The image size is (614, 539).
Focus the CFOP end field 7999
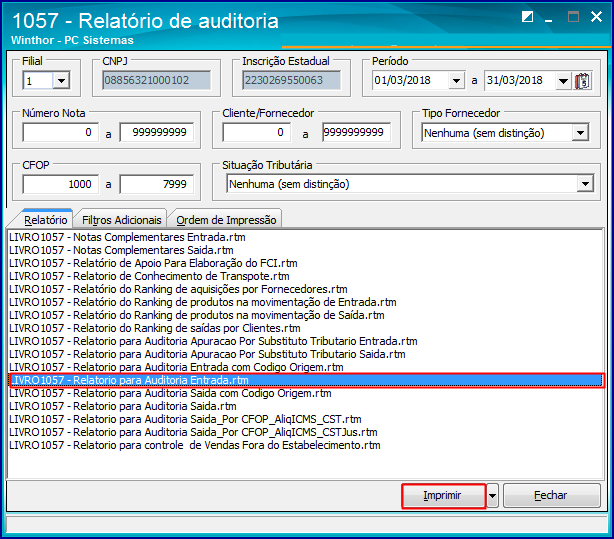pyautogui.click(x=157, y=184)
